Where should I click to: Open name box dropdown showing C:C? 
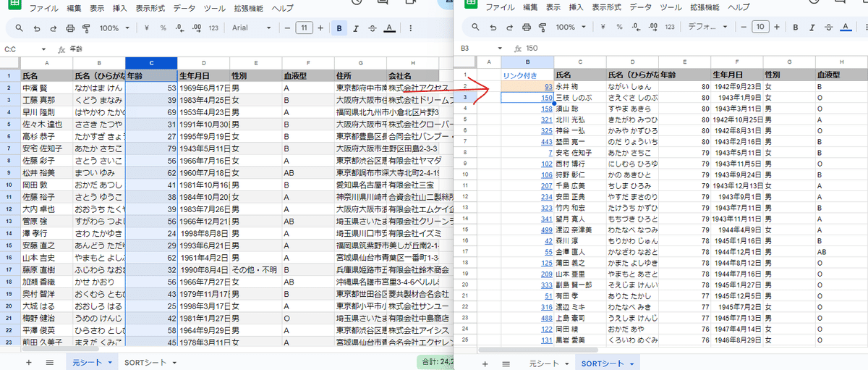coord(44,49)
